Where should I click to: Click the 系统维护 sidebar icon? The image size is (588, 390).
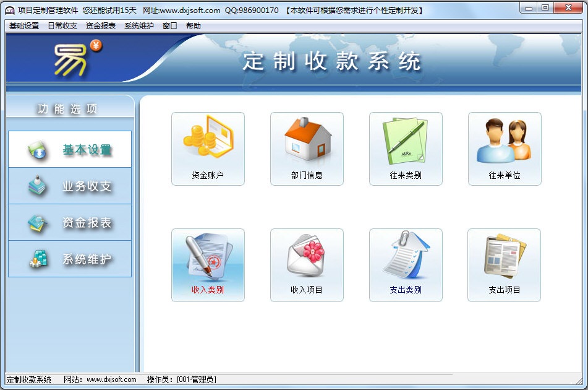pyautogui.click(x=69, y=259)
